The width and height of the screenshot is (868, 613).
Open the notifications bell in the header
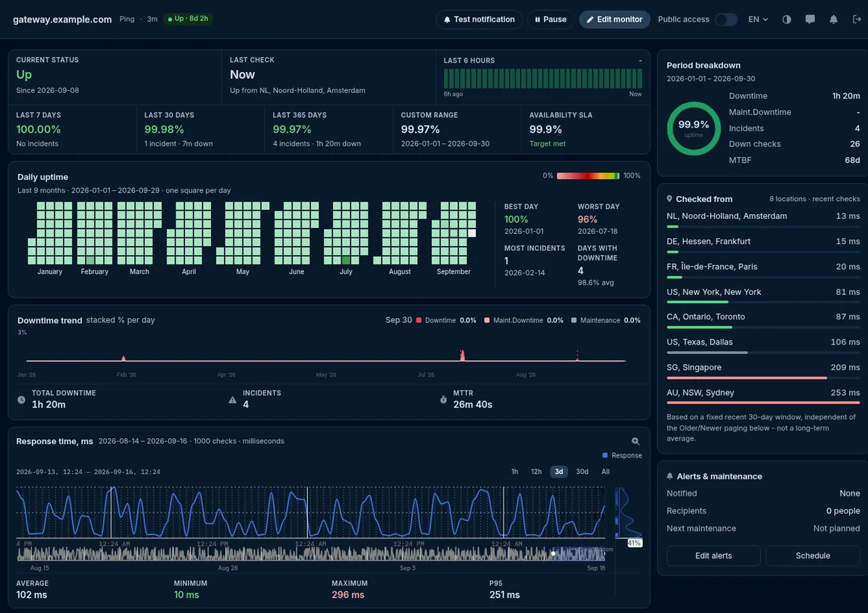click(833, 20)
